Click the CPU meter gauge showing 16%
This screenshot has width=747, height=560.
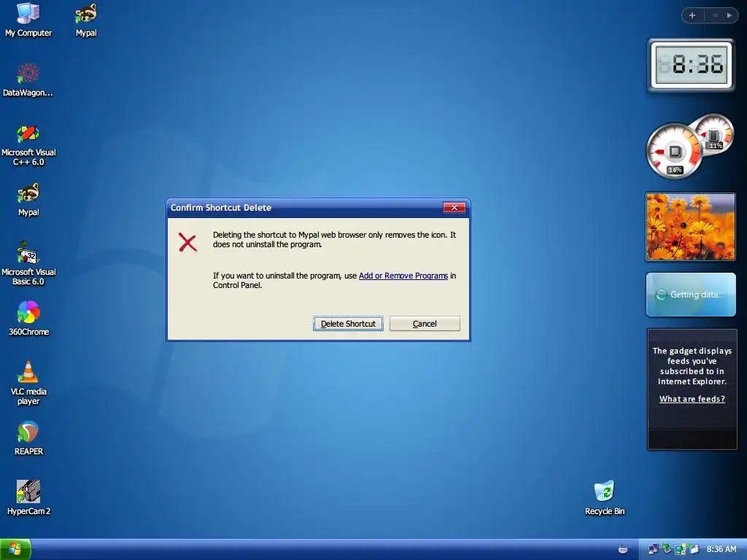click(x=674, y=152)
